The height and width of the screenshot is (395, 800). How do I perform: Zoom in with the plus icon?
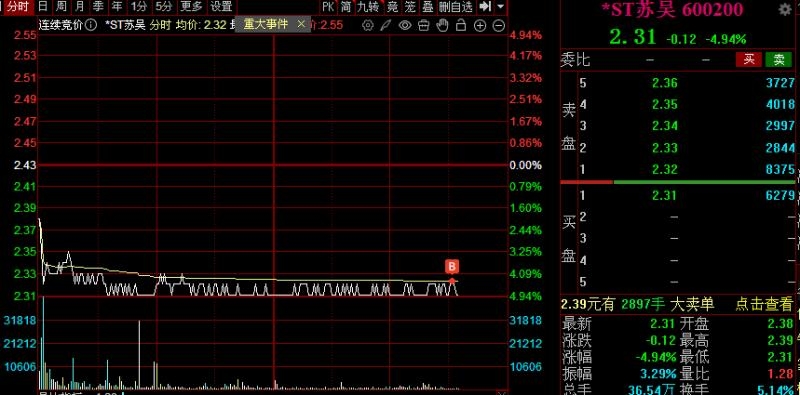(480, 25)
